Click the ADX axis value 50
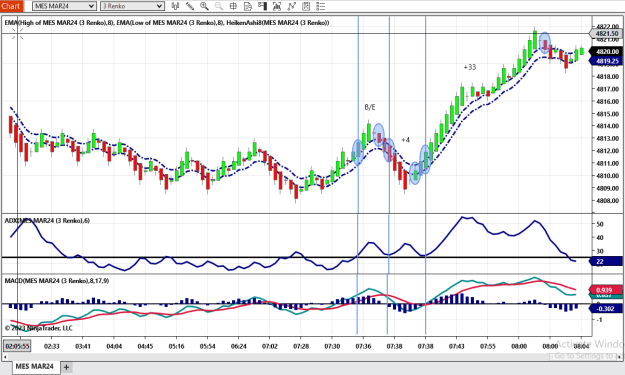Image resolution: width=625 pixels, height=375 pixels. coord(599,224)
